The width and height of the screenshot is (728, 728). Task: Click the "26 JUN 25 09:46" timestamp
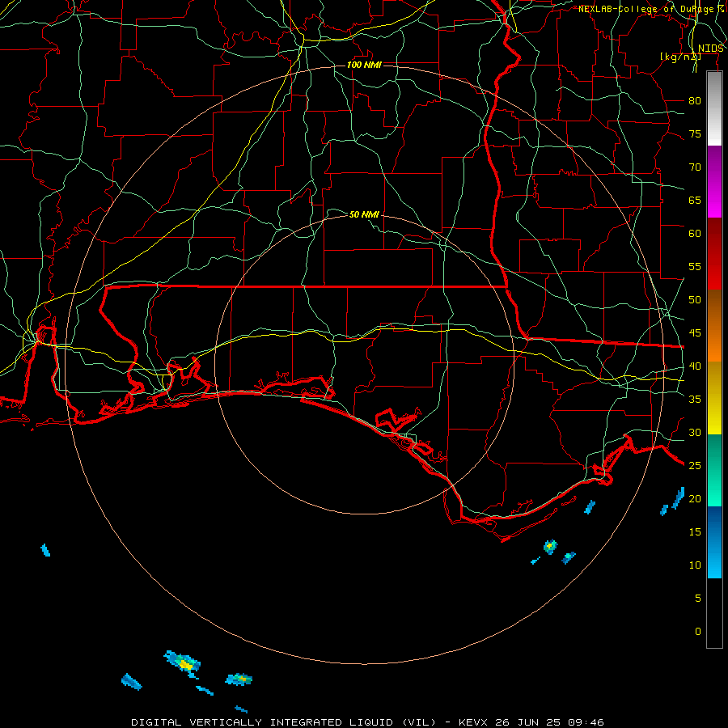tap(550, 722)
